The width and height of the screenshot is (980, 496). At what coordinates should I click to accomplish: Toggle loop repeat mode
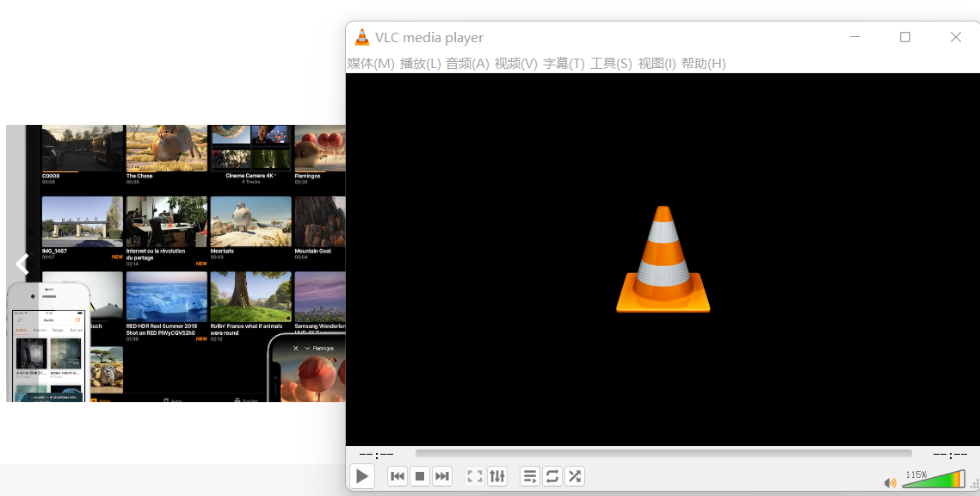[552, 476]
